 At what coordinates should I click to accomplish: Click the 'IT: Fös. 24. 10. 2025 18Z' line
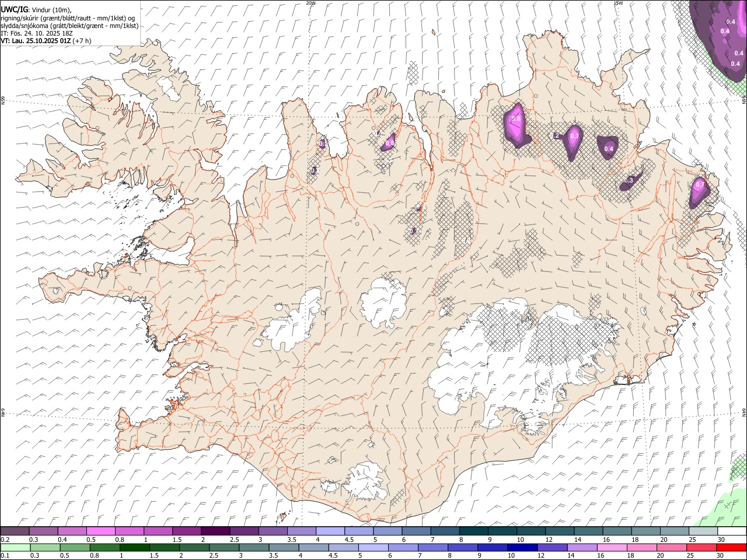(36, 33)
